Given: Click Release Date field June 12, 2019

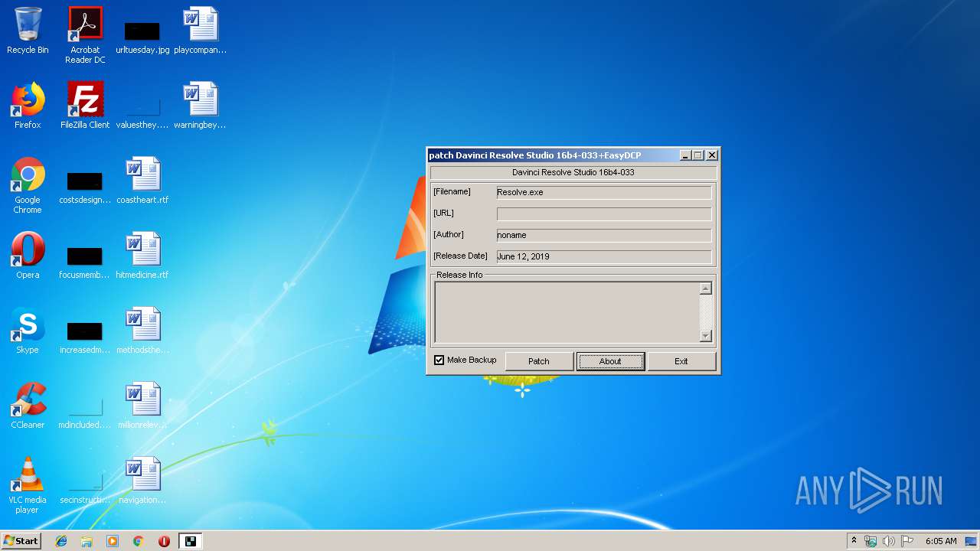Looking at the screenshot, I should pyautogui.click(x=604, y=256).
